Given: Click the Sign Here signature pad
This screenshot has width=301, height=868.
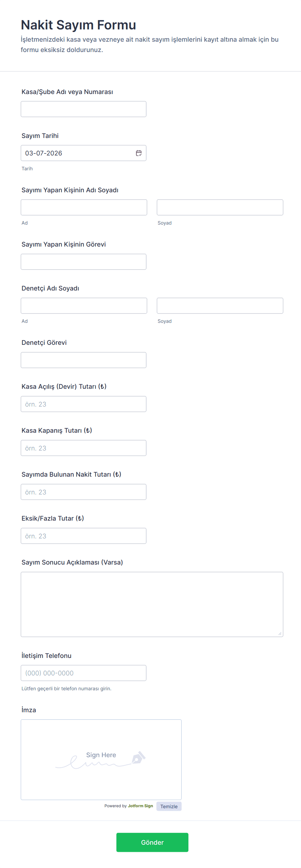Looking at the screenshot, I should click(101, 759).
